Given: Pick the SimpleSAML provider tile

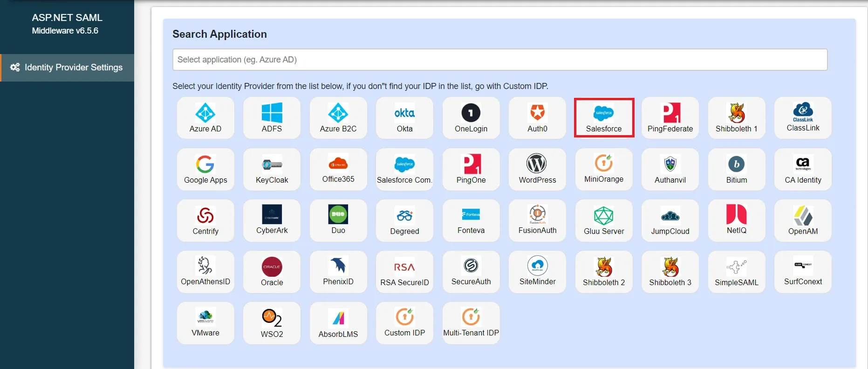Looking at the screenshot, I should tap(737, 272).
